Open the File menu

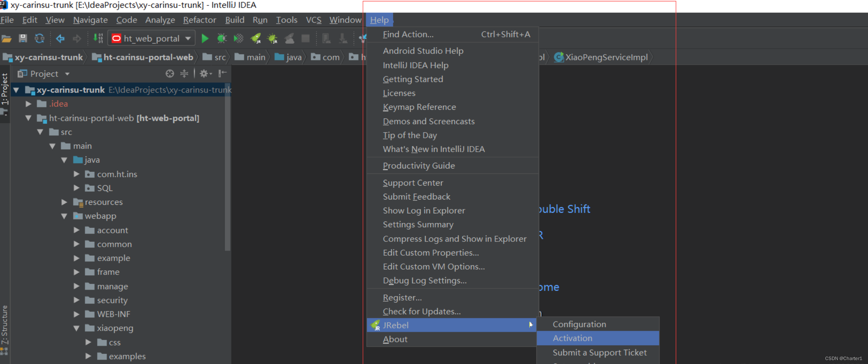point(7,20)
